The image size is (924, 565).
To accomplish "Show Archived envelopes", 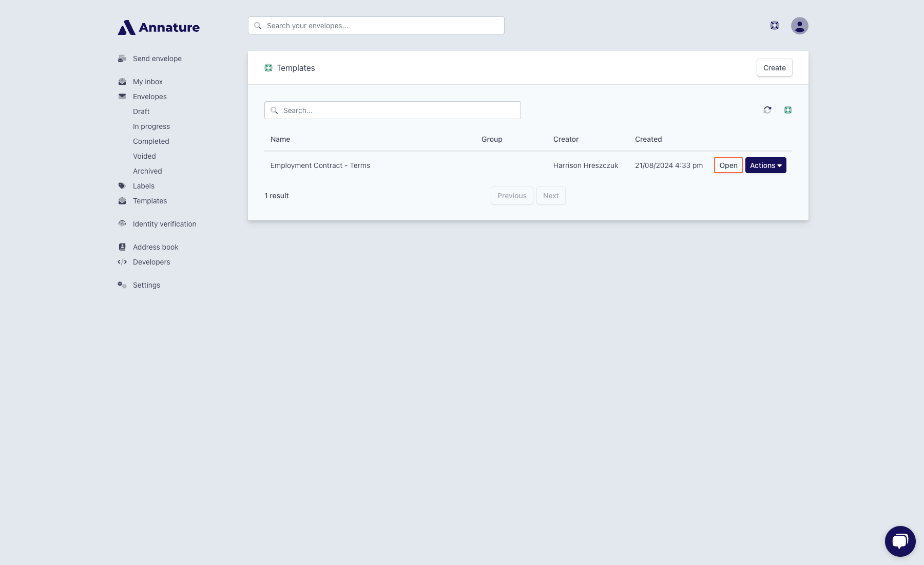I will [147, 171].
